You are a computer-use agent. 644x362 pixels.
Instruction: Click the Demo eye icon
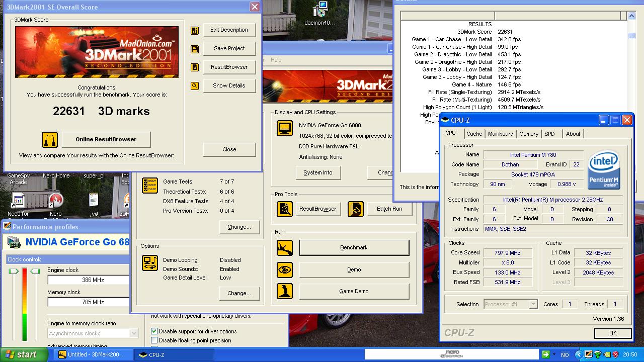click(x=285, y=269)
